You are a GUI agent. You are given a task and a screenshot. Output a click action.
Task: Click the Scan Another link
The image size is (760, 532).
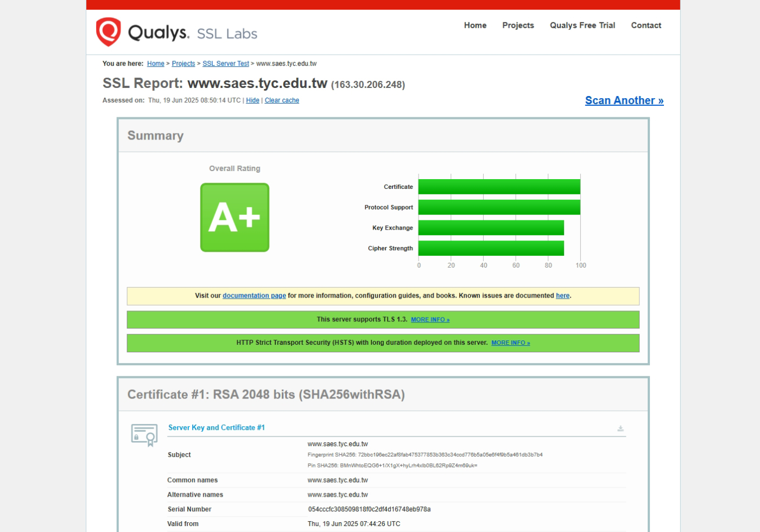[624, 100]
